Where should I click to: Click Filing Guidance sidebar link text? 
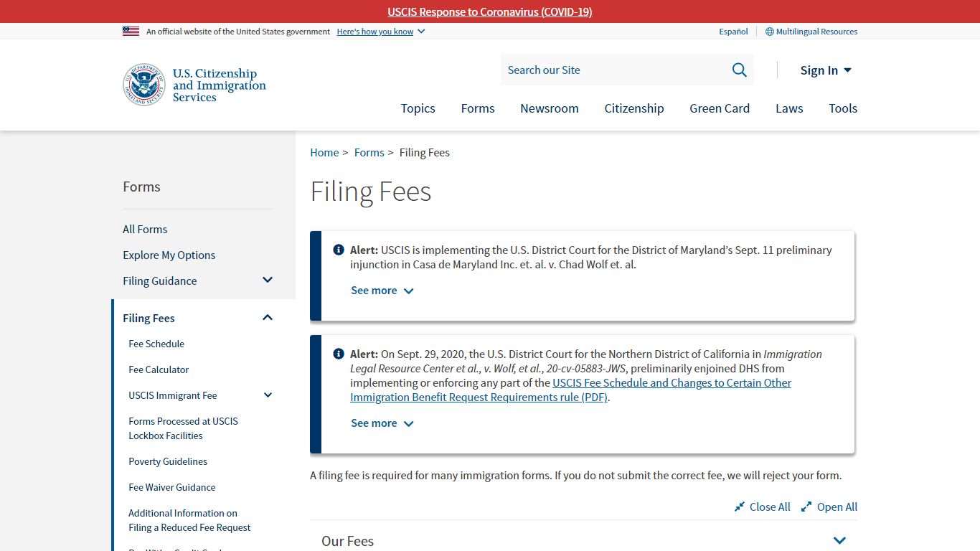159,281
